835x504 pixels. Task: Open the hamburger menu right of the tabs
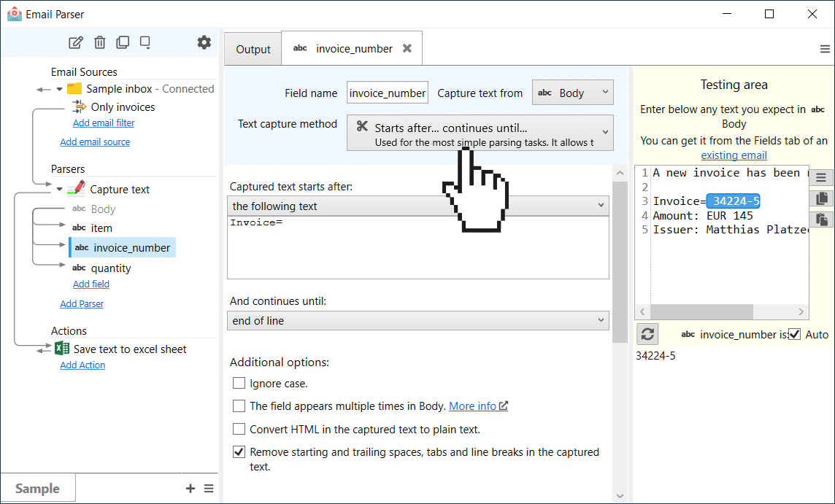825,49
